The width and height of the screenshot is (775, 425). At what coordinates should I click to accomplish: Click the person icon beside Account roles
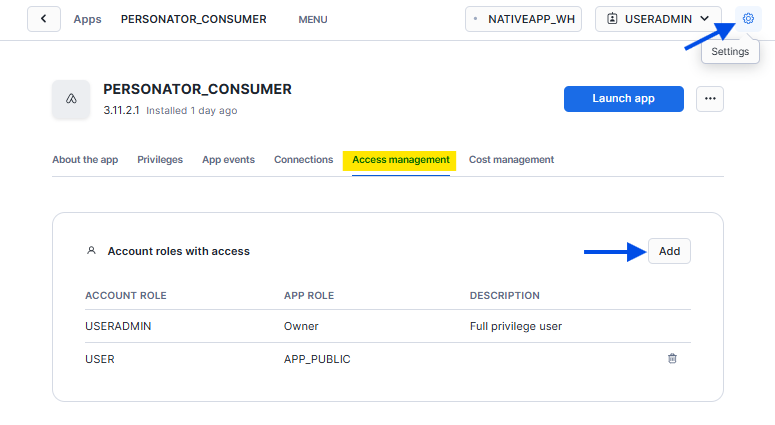click(91, 251)
